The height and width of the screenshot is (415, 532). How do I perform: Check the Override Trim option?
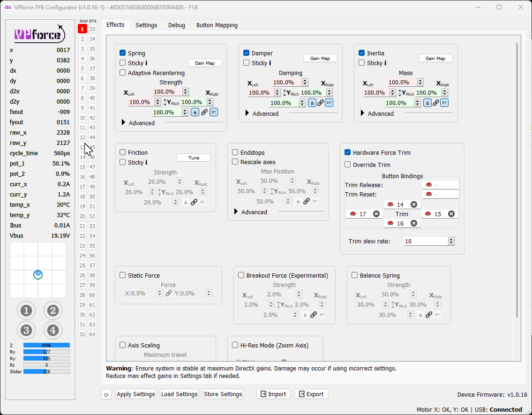(x=348, y=165)
